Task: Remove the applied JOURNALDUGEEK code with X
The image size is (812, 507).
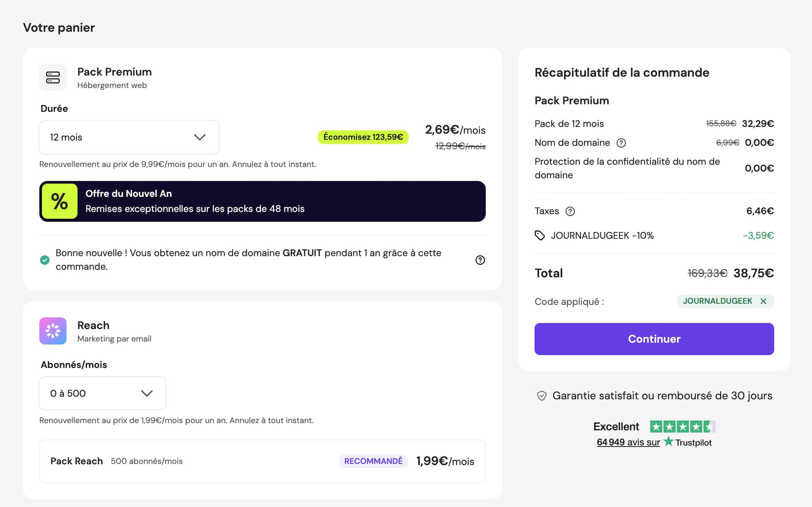Action: click(763, 301)
